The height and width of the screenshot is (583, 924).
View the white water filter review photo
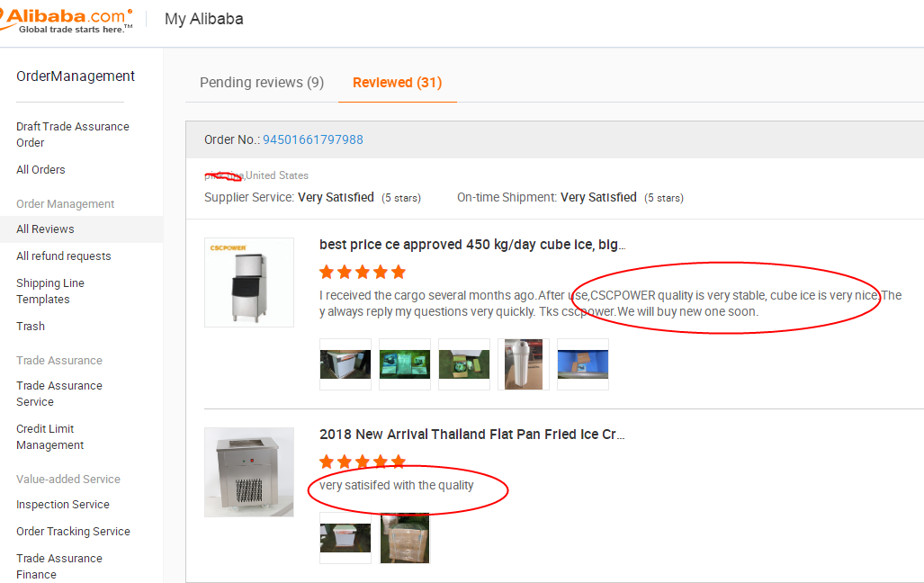coord(524,364)
